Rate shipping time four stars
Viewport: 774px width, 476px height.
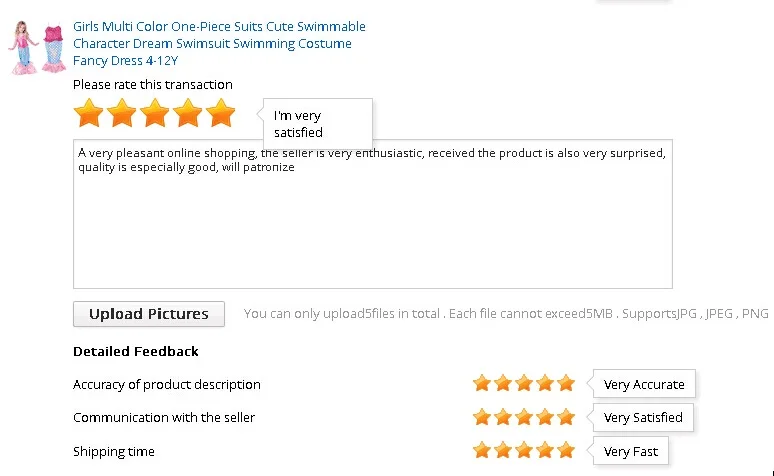pos(545,450)
